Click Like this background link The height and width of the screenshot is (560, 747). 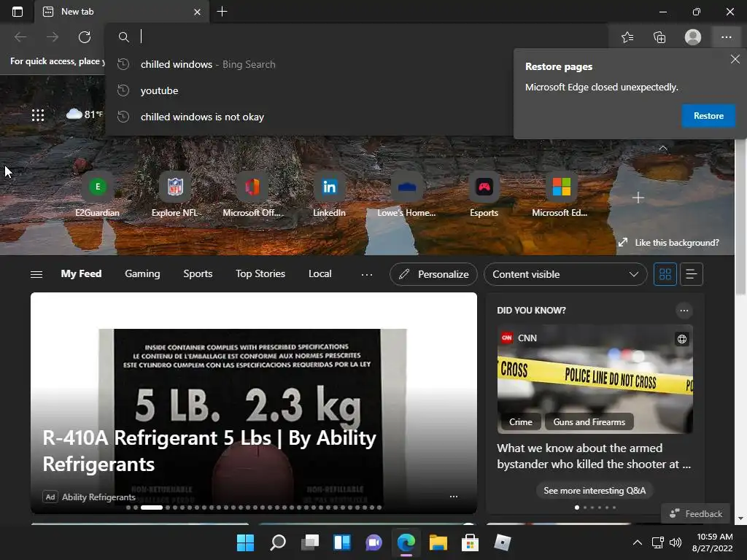(x=669, y=243)
